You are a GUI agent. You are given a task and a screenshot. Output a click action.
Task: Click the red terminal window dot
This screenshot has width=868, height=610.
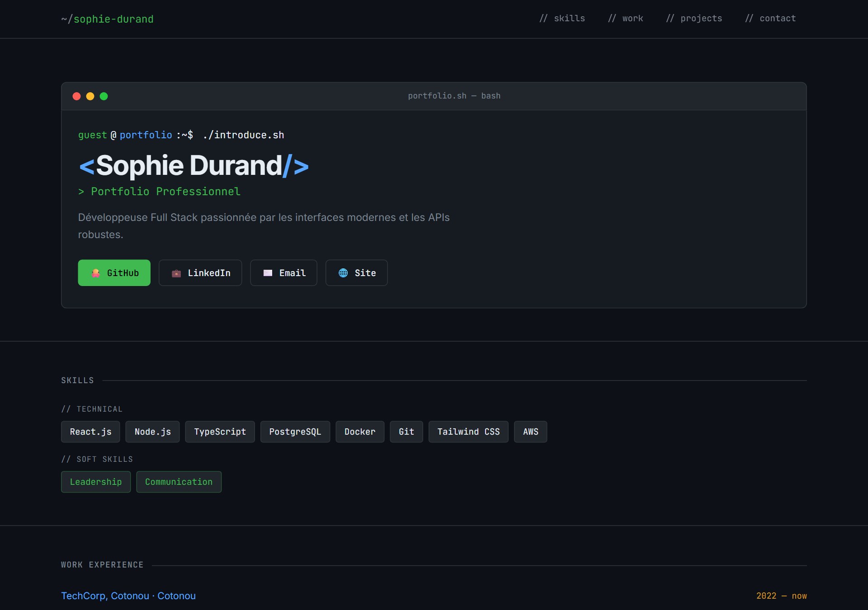76,96
